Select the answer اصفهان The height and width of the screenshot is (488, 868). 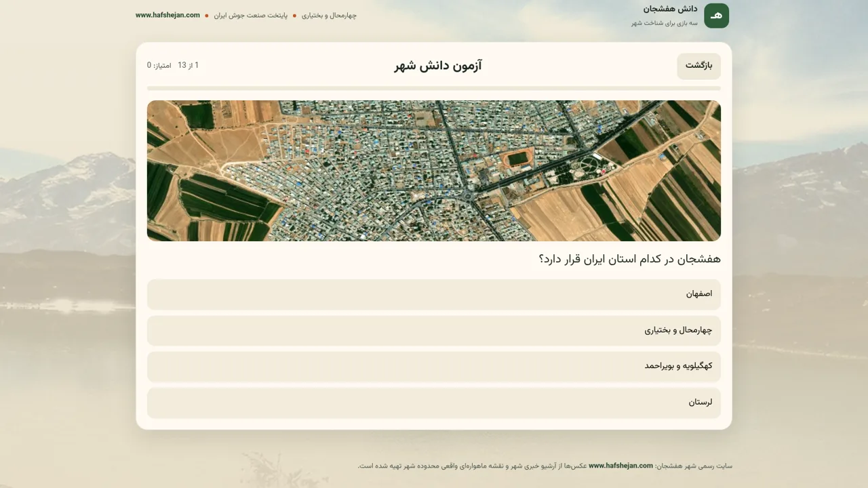point(434,294)
